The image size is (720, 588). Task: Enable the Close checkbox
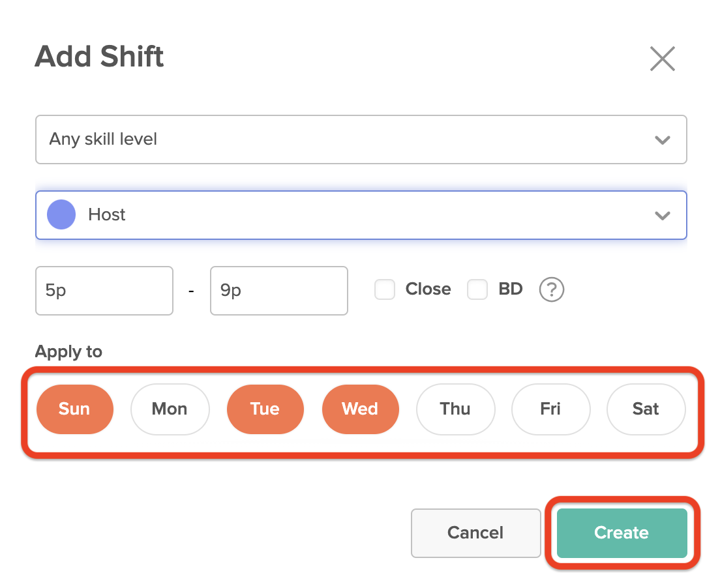click(x=385, y=289)
